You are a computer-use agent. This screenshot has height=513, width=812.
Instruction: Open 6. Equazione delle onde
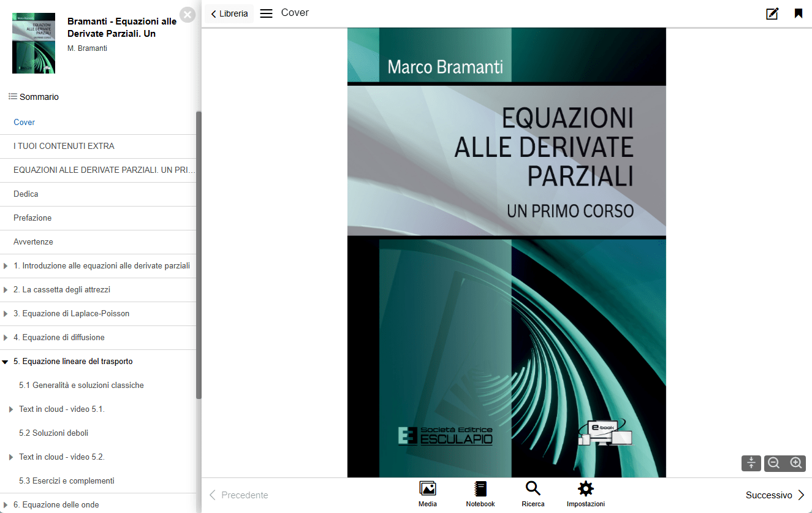pos(56,505)
